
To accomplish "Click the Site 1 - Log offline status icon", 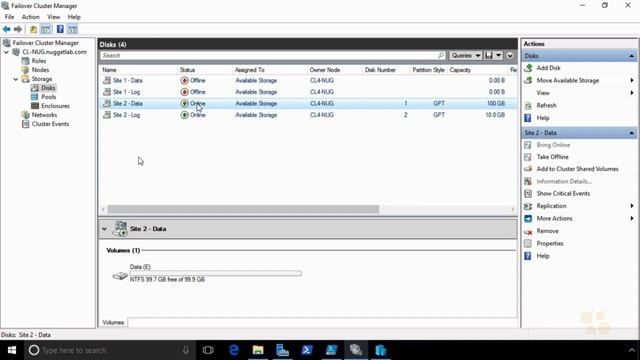I will [184, 92].
